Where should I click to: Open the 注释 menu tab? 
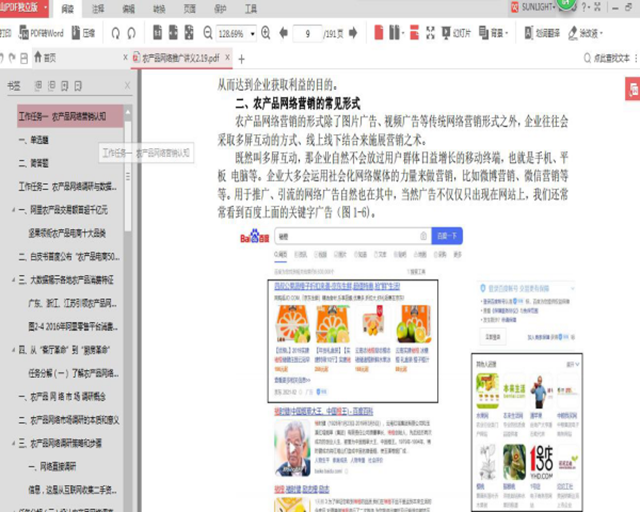pos(98,7)
